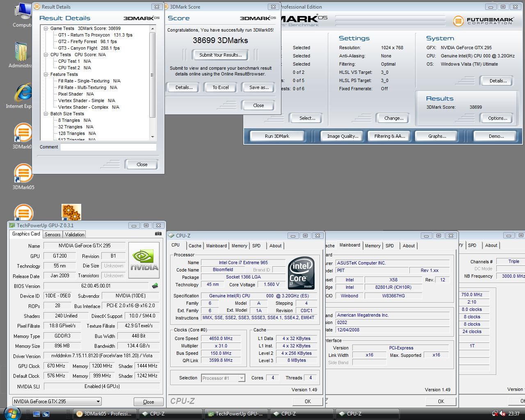Image resolution: width=525 pixels, height=420 pixels.
Task: Click the switch windows quick launch icon
Action: click(46, 414)
